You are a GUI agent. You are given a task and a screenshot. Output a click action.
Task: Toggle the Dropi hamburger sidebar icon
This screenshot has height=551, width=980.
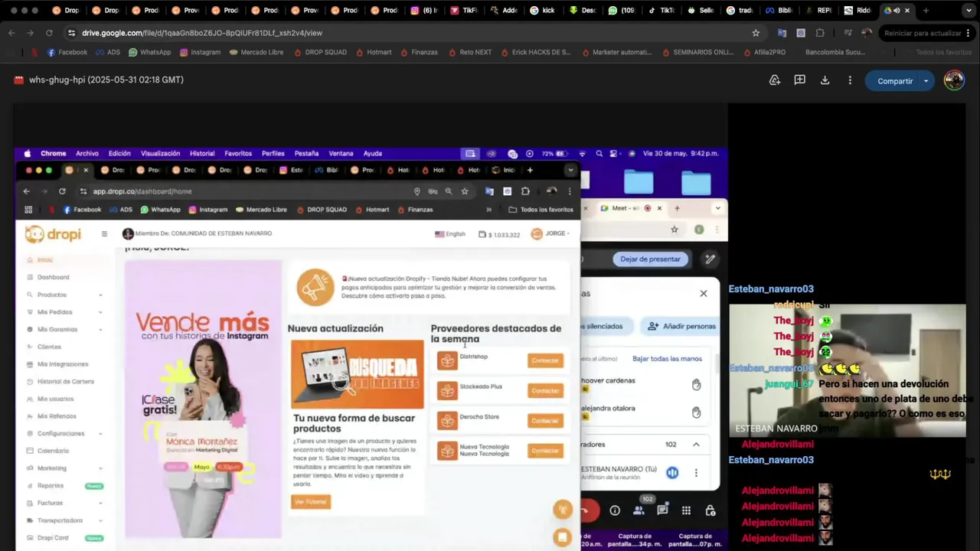[104, 233]
